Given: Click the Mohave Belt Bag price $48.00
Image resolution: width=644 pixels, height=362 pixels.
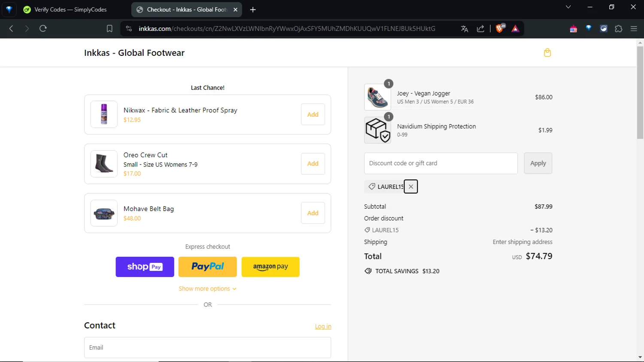Looking at the screenshot, I should point(132,218).
